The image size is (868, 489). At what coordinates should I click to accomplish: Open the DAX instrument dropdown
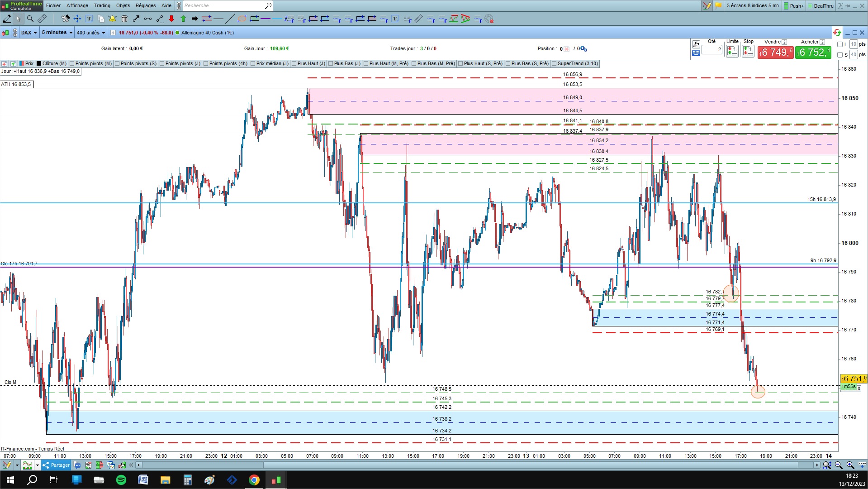[29, 33]
